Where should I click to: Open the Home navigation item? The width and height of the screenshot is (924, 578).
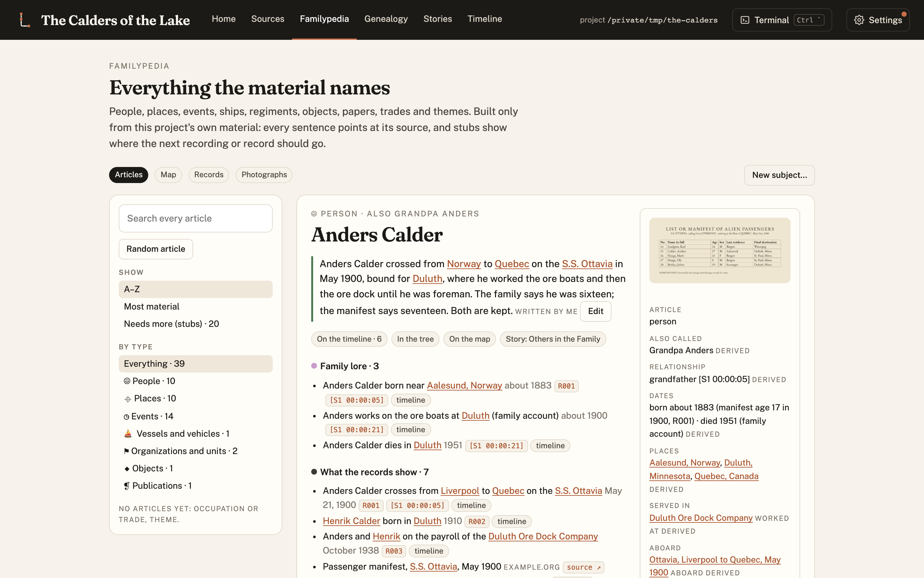[x=224, y=19]
